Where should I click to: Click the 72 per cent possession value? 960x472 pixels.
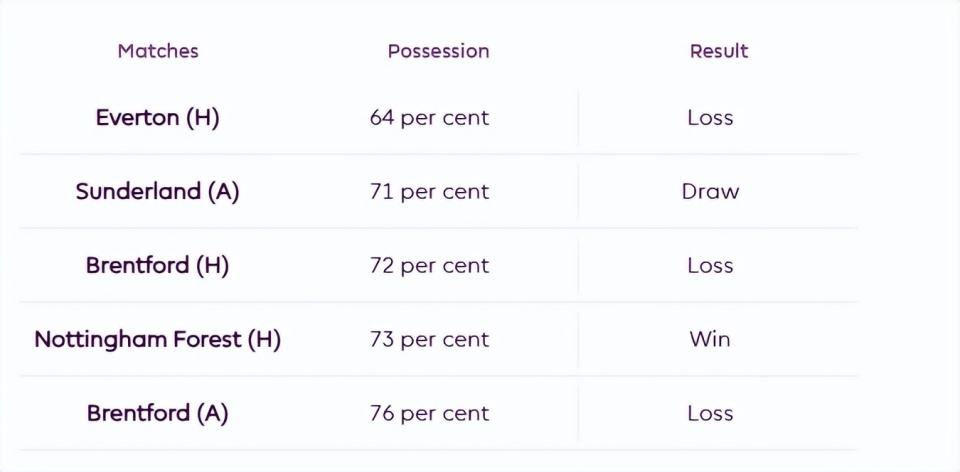(x=429, y=266)
